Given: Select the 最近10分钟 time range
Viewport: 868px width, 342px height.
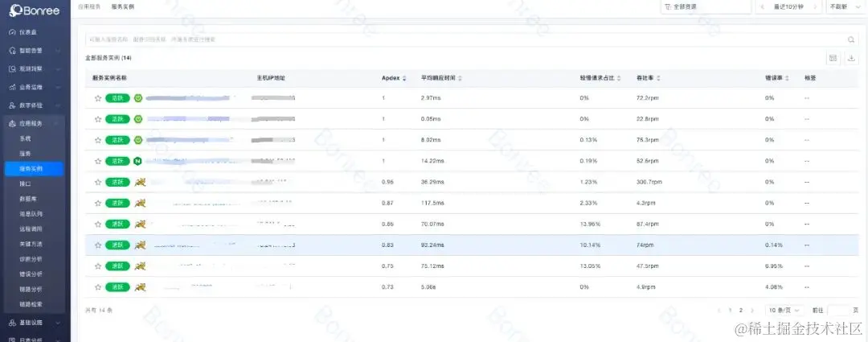Looking at the screenshot, I should [789, 7].
